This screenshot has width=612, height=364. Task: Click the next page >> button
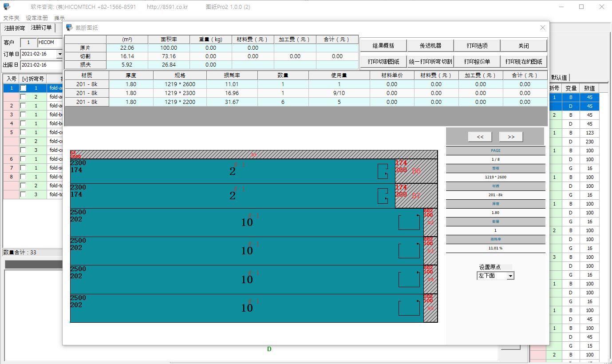(x=511, y=137)
